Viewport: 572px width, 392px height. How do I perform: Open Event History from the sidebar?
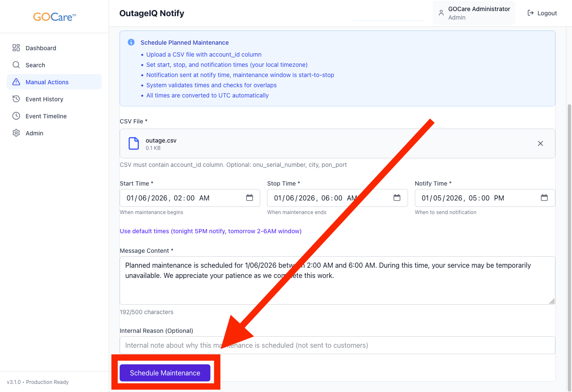click(44, 99)
